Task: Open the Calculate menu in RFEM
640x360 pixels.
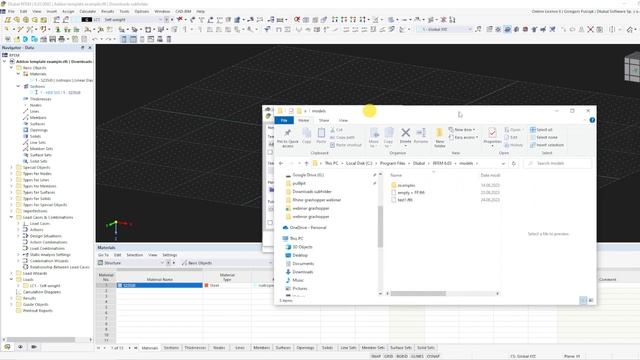Action: 87,11
